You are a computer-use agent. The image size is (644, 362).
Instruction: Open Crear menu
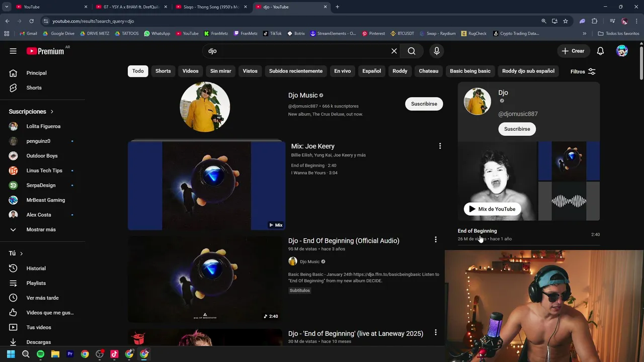point(574,51)
